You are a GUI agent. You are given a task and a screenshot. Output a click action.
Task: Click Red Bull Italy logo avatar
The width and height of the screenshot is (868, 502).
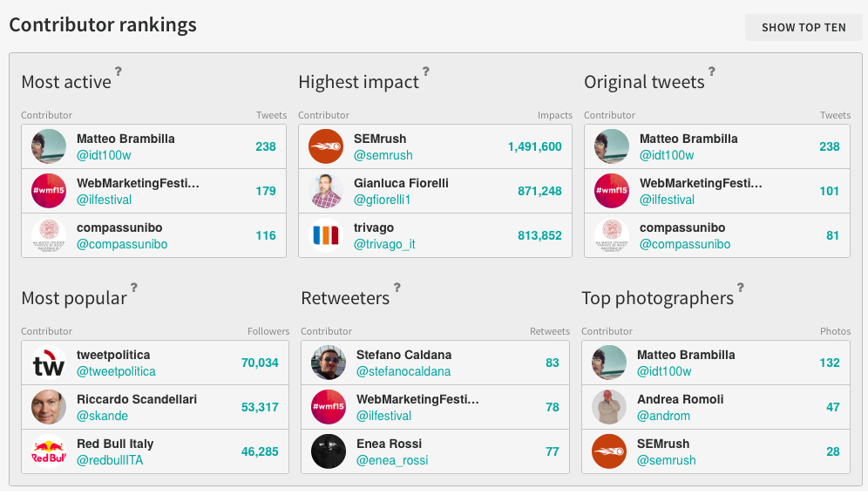(x=49, y=451)
